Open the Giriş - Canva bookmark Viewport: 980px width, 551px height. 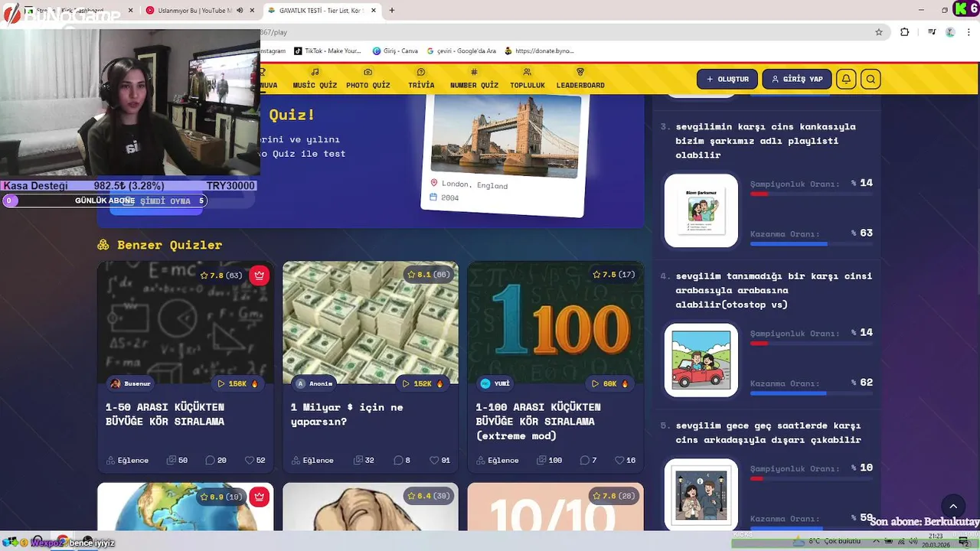click(395, 51)
